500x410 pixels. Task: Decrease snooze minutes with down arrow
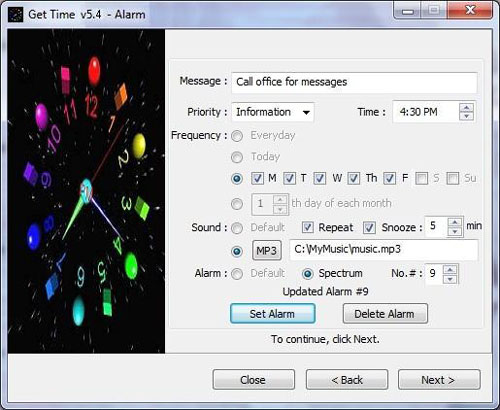point(455,232)
